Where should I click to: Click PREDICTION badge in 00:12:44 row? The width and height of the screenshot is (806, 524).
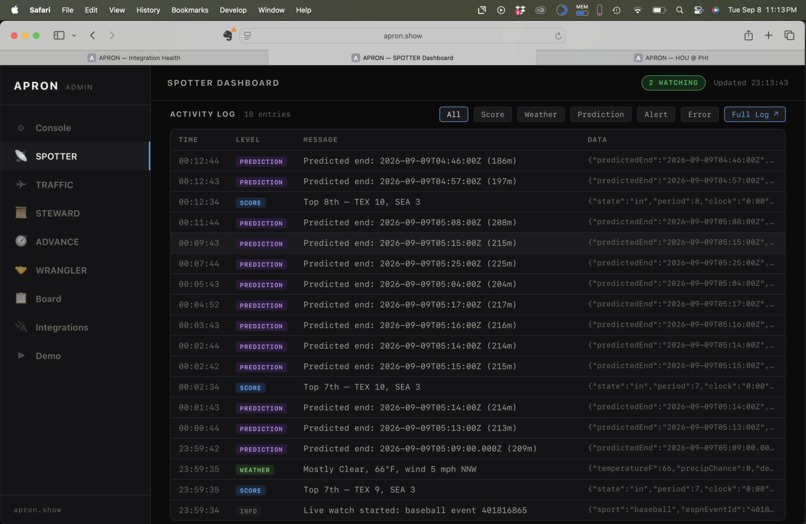pos(261,161)
